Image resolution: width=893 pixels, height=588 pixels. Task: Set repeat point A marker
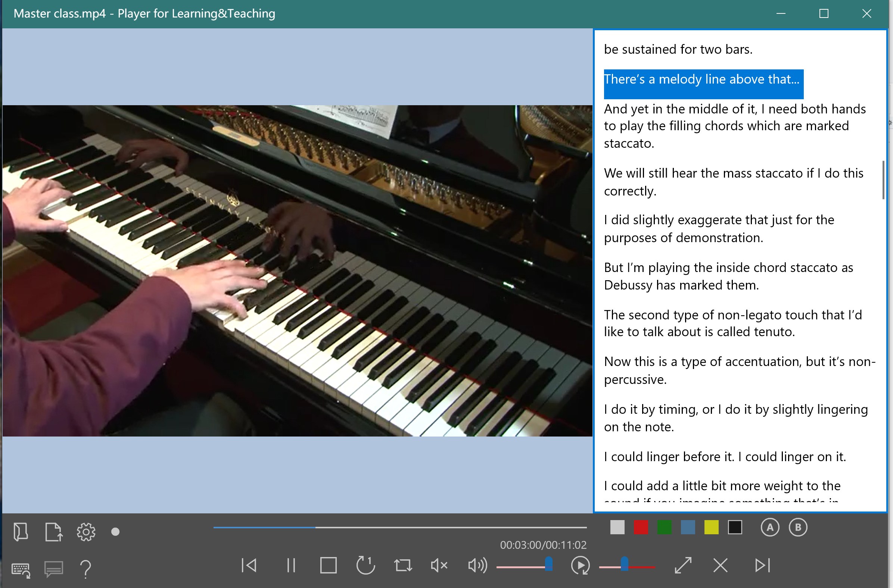(x=770, y=527)
